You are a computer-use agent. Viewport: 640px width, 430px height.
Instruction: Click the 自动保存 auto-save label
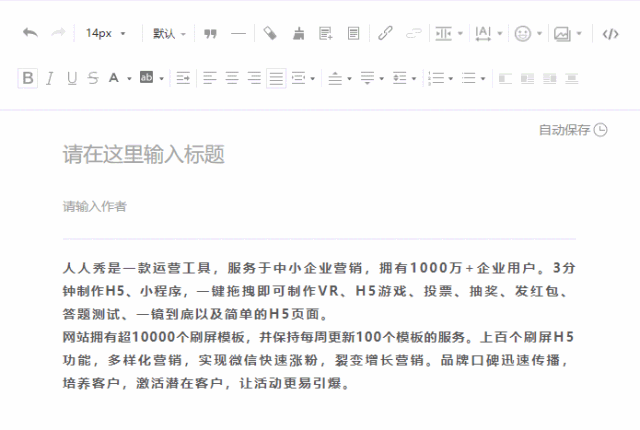click(564, 130)
